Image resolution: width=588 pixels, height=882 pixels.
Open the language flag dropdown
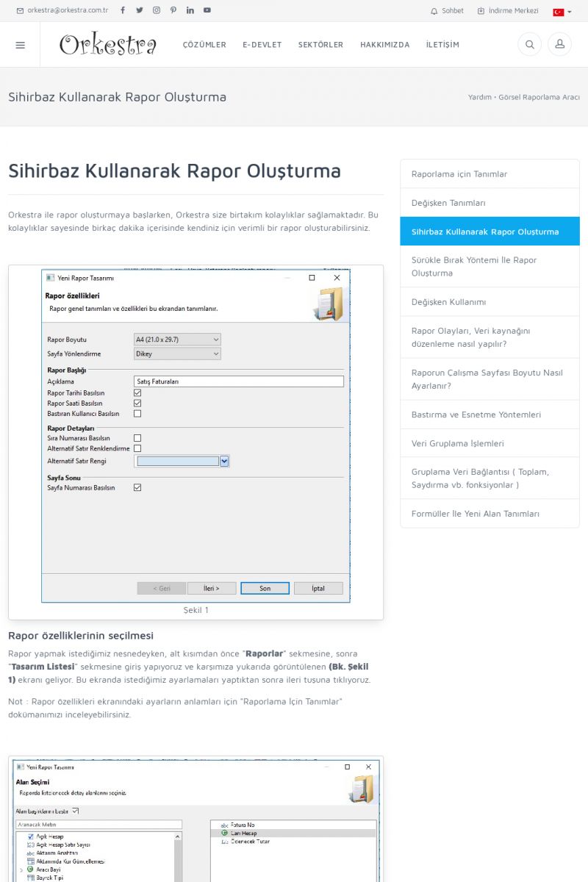pos(562,12)
